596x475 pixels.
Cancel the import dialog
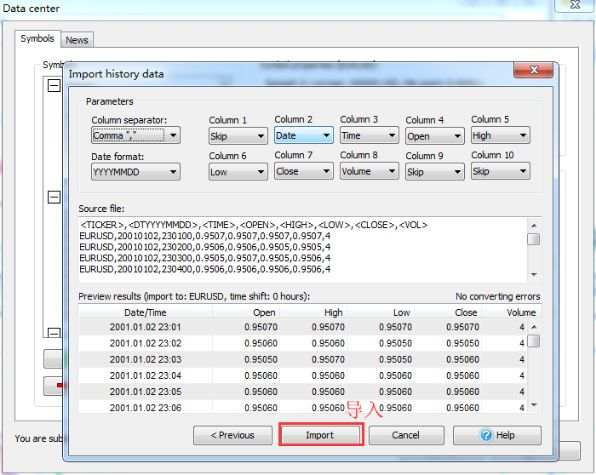[406, 435]
